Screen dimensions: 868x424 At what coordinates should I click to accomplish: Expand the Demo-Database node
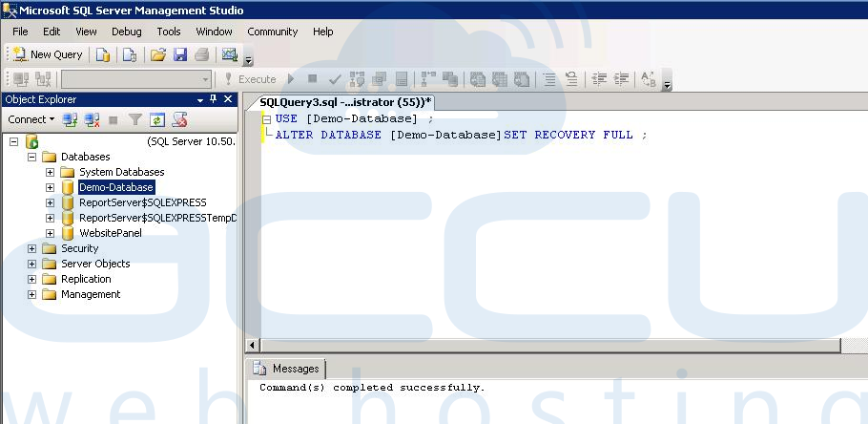tap(50, 187)
